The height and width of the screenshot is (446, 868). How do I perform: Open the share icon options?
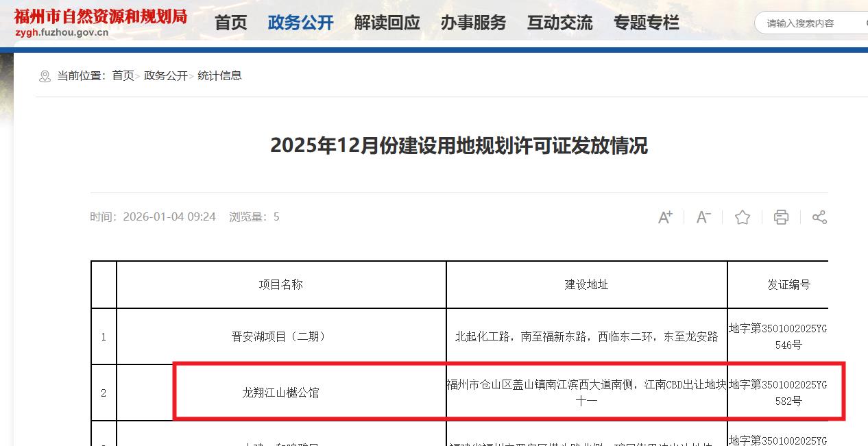point(819,217)
